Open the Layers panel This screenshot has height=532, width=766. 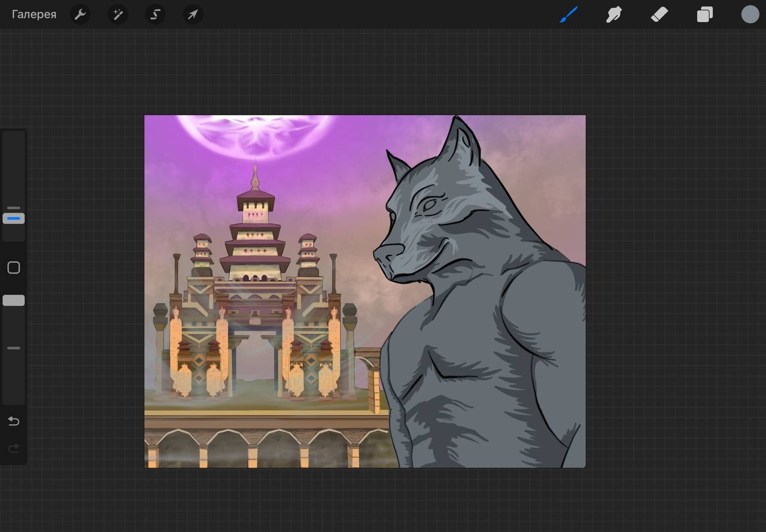click(x=704, y=14)
